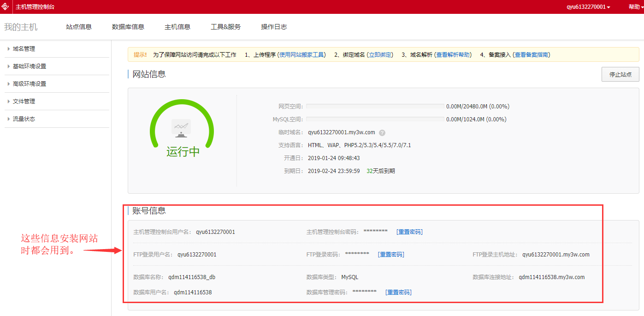
Task: Open the qyu6132270001 account dropdown
Action: pos(588,7)
